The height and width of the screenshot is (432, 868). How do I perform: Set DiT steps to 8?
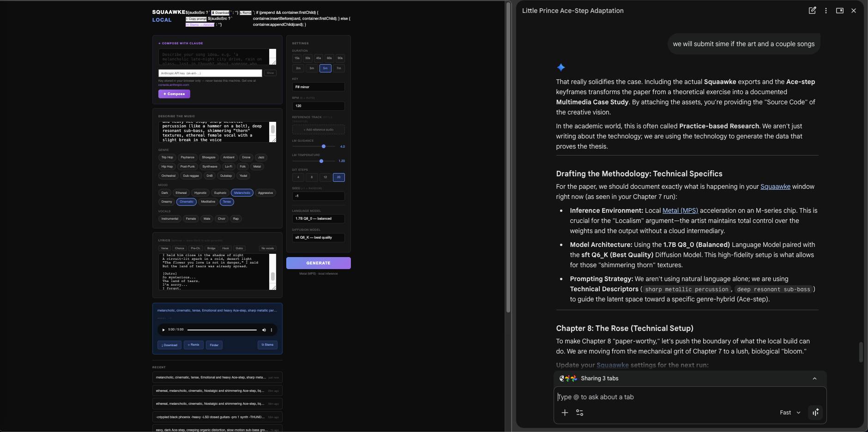tap(312, 177)
